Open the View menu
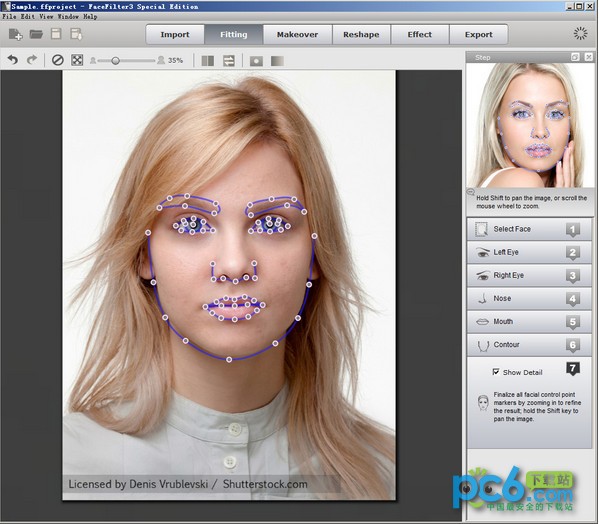The height and width of the screenshot is (524, 599). [46, 16]
